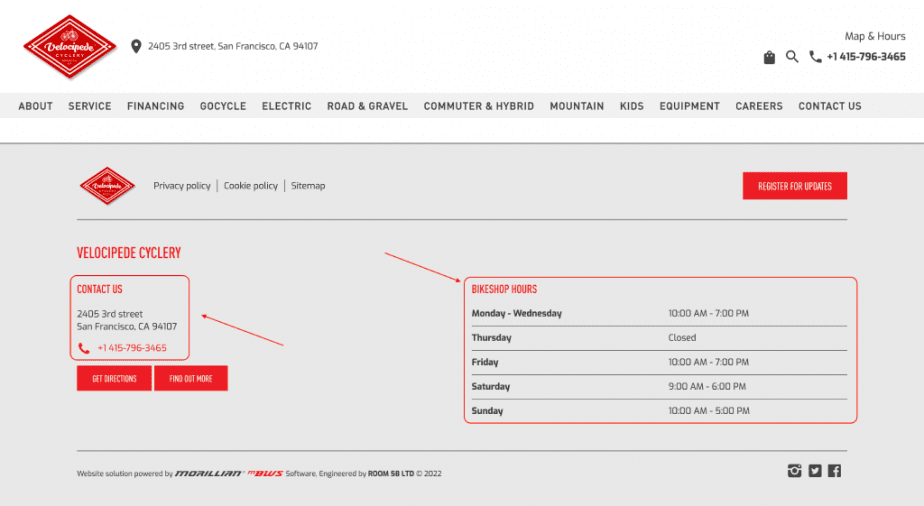Click the Monday - Wednesday row label

click(516, 313)
